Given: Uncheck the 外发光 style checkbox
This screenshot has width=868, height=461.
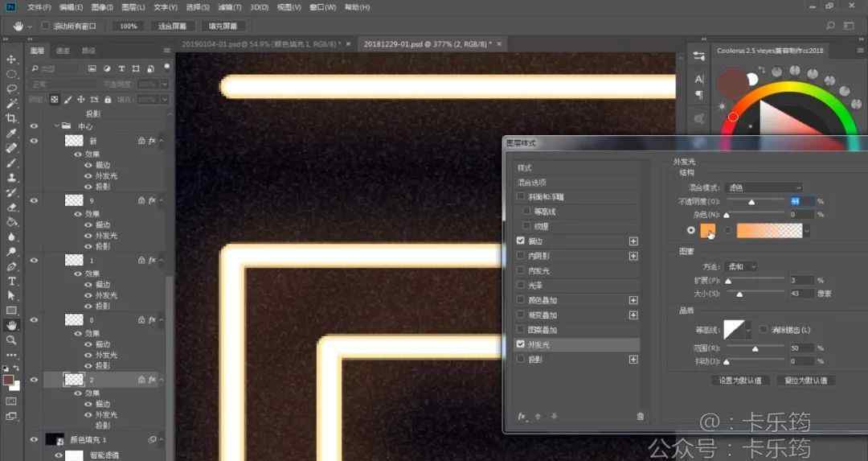Looking at the screenshot, I should click(520, 344).
